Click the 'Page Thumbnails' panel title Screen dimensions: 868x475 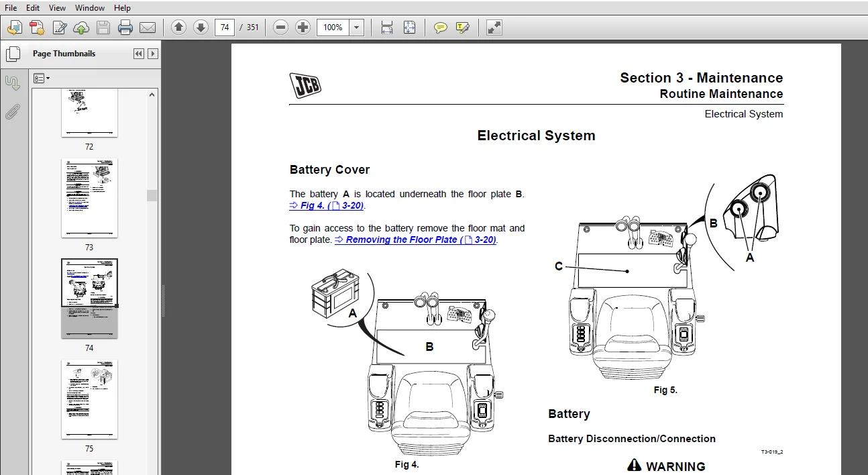(x=64, y=54)
